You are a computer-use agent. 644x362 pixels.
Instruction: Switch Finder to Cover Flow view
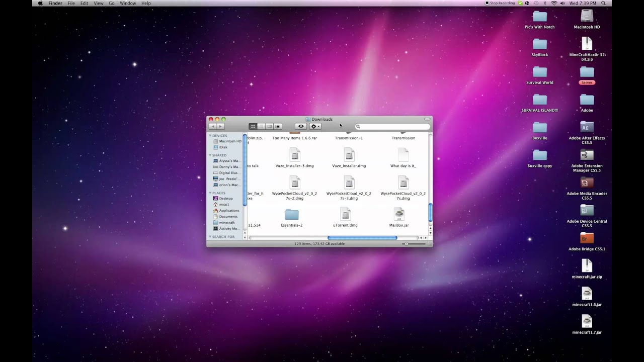tap(278, 126)
